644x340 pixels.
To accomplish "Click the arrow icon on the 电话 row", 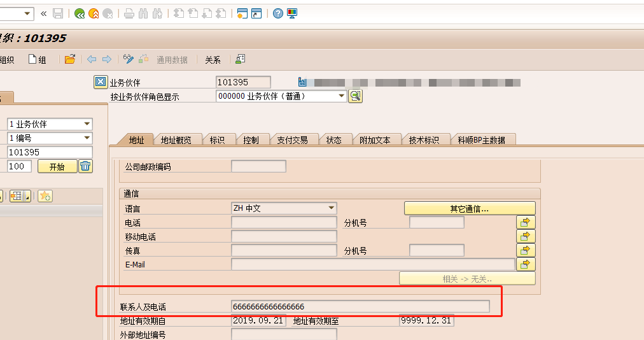I will (525, 222).
